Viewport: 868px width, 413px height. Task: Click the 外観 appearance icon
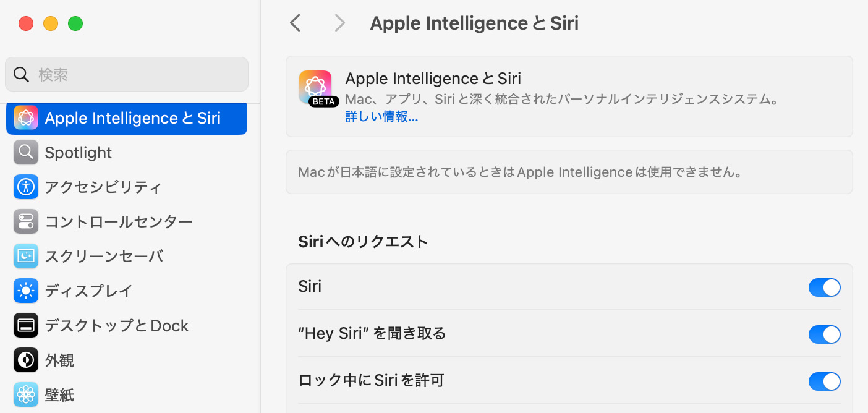(26, 360)
